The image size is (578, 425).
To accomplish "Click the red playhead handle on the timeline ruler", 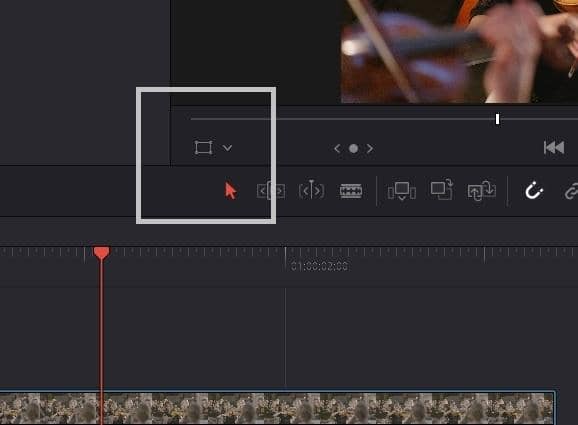I will click(x=101, y=254).
